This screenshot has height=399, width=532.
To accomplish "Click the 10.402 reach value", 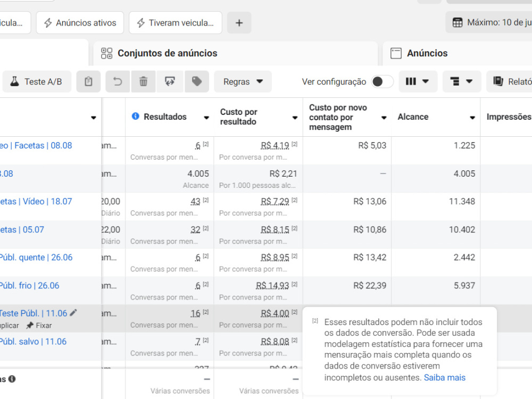I will 462,230.
